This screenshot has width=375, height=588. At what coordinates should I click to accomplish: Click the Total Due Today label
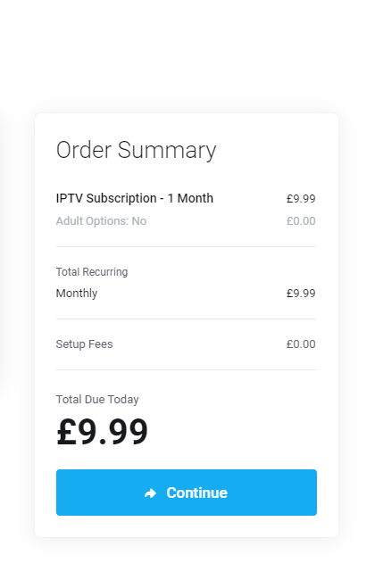coord(97,400)
